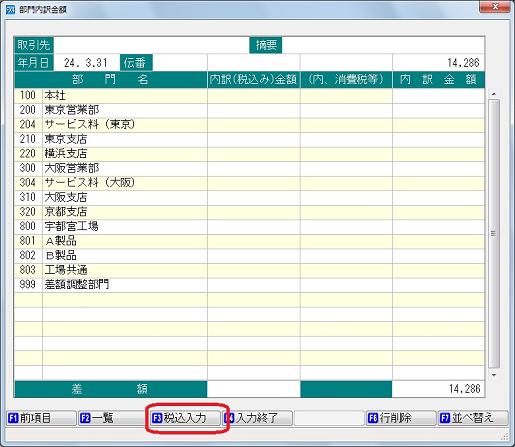
Task: Click the 部門名 column header
Action: (110, 80)
